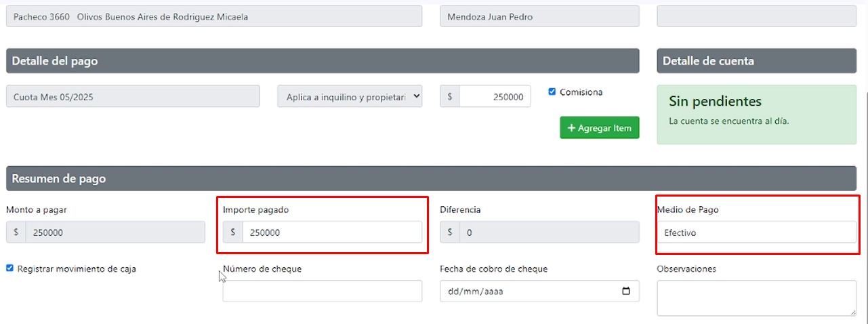Viewport: 868px width, 324px height.
Task: Open the calendar picker in Fecha de cobro
Action: [626, 291]
